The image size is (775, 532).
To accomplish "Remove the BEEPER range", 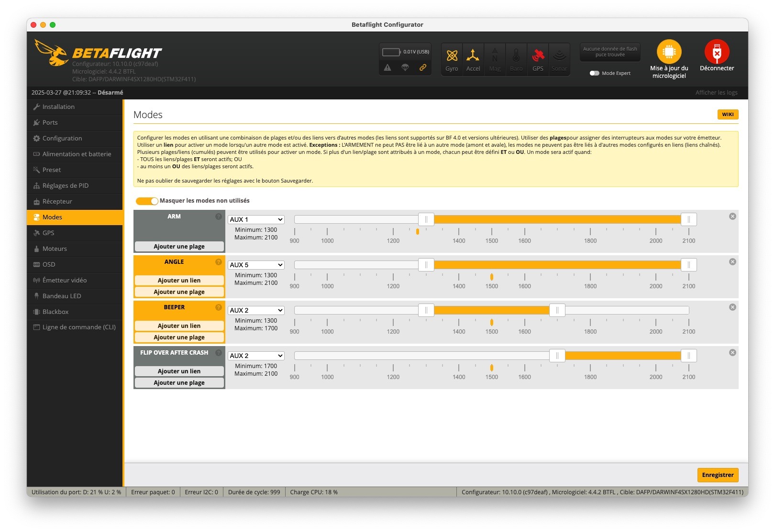I will pyautogui.click(x=732, y=307).
